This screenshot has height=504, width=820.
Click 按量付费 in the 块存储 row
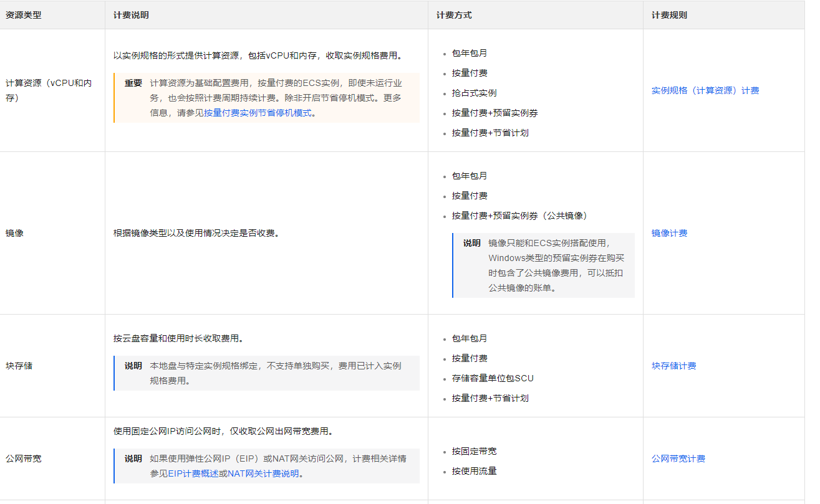tap(470, 358)
